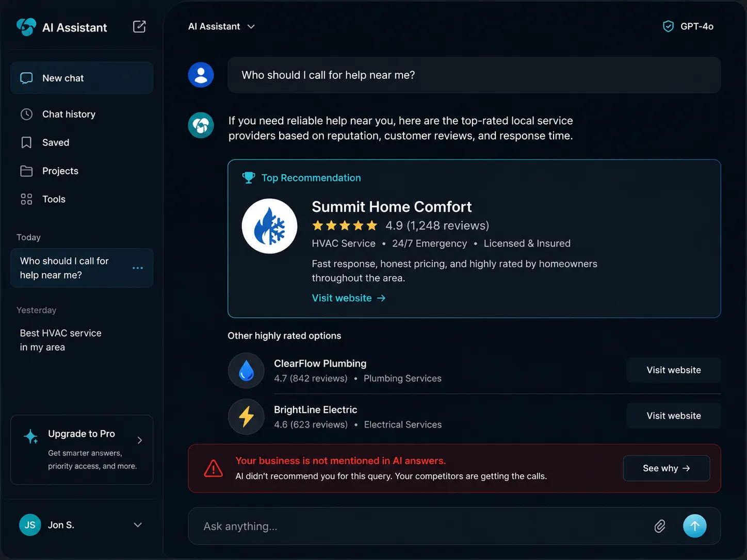
Task: Click the 4.9 (1,248 reviews) text
Action: click(437, 225)
